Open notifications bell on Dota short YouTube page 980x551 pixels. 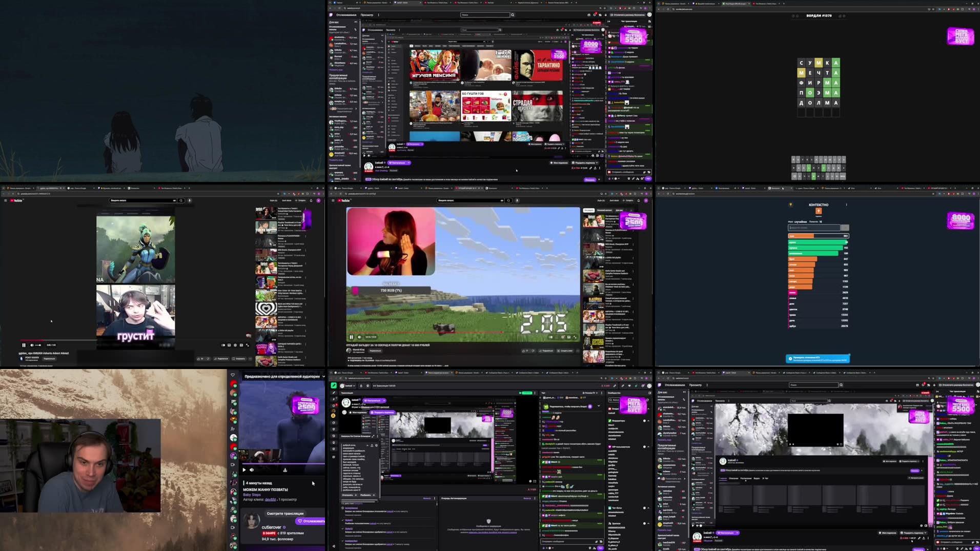tap(311, 200)
